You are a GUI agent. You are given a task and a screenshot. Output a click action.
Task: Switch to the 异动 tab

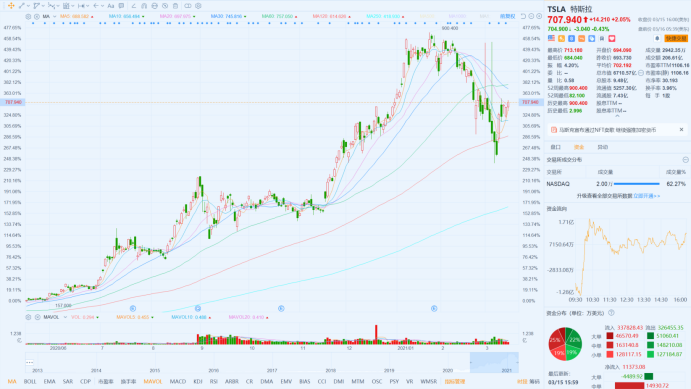click(x=602, y=147)
